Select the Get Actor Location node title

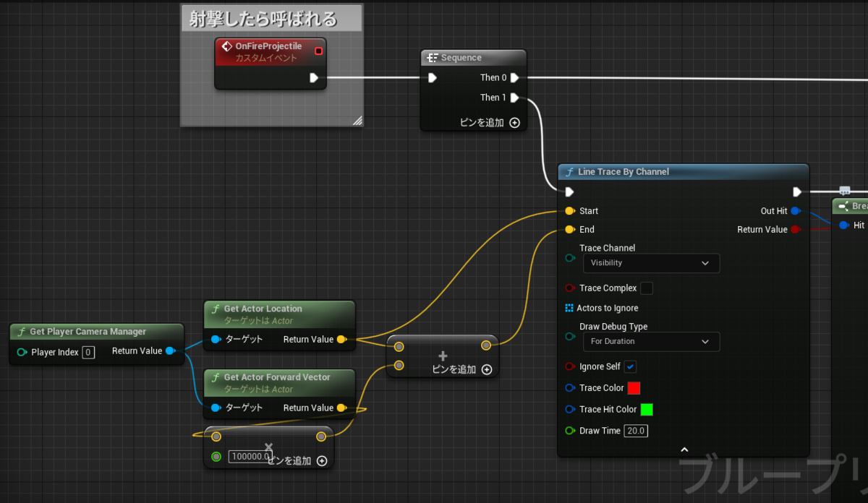pos(263,309)
